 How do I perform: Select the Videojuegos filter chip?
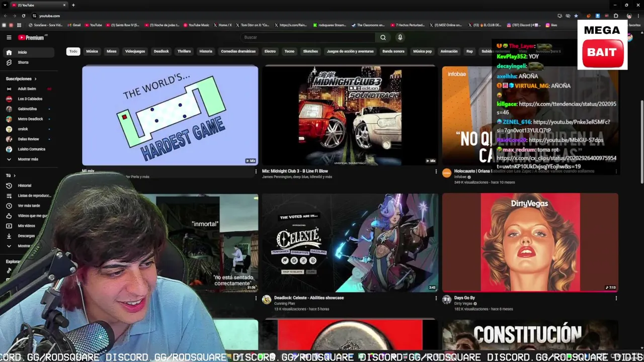click(135, 51)
